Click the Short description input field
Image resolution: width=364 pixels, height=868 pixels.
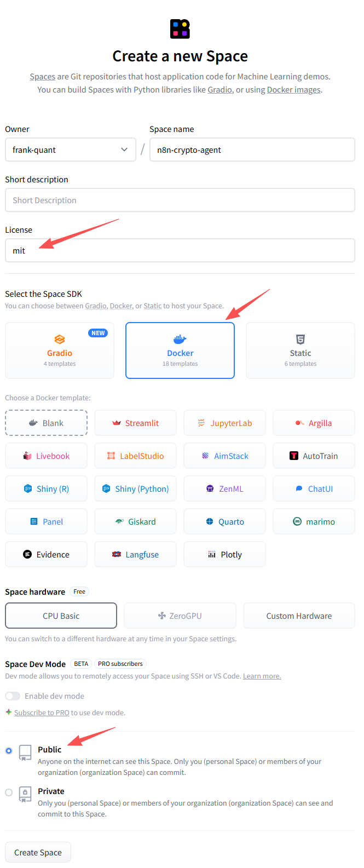[x=180, y=200]
